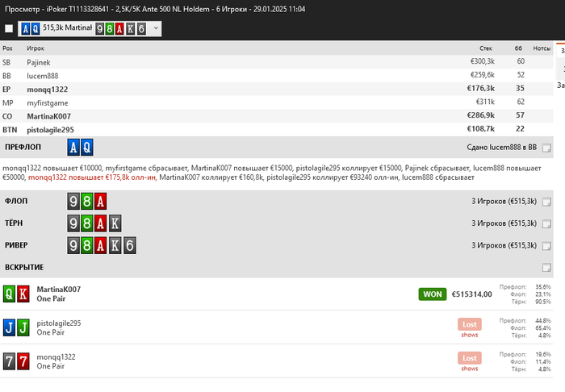Click the green 8 card on the ТЁРН row
565x392 pixels.
click(87, 223)
